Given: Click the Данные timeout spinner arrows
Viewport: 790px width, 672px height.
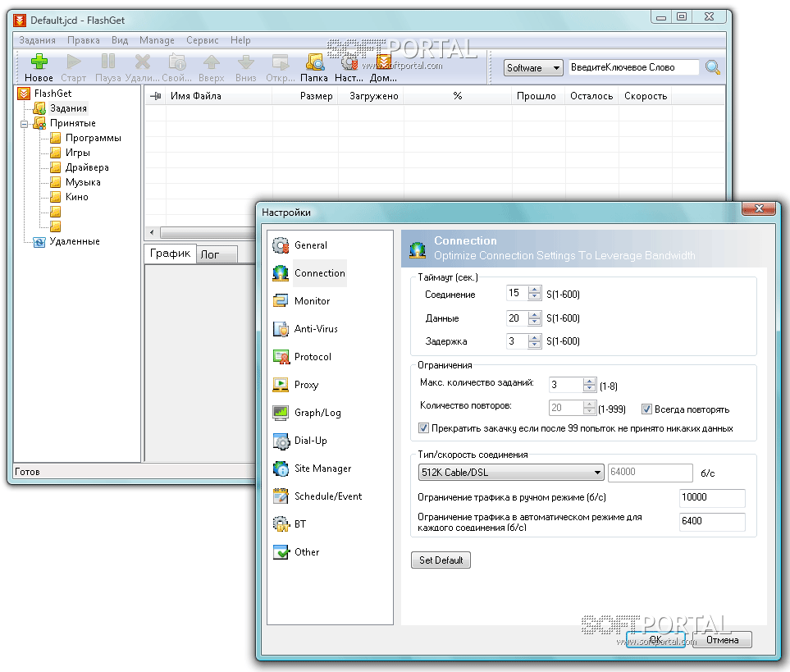Looking at the screenshot, I should tap(535, 318).
